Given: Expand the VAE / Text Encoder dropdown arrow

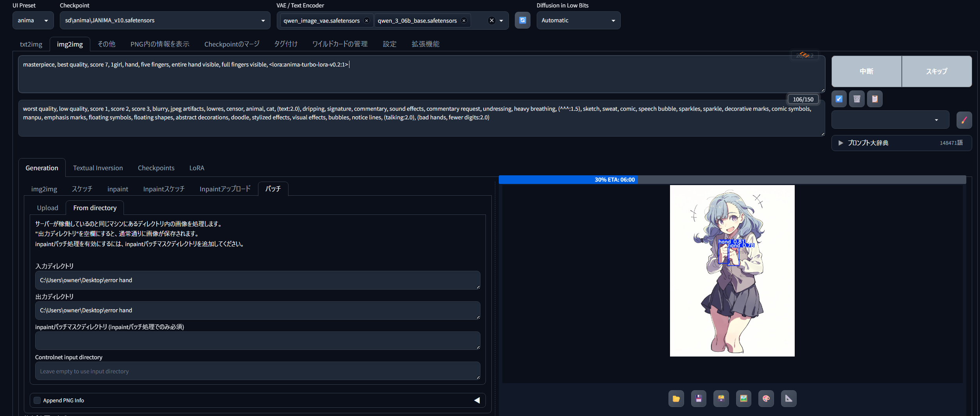Looking at the screenshot, I should click(501, 21).
